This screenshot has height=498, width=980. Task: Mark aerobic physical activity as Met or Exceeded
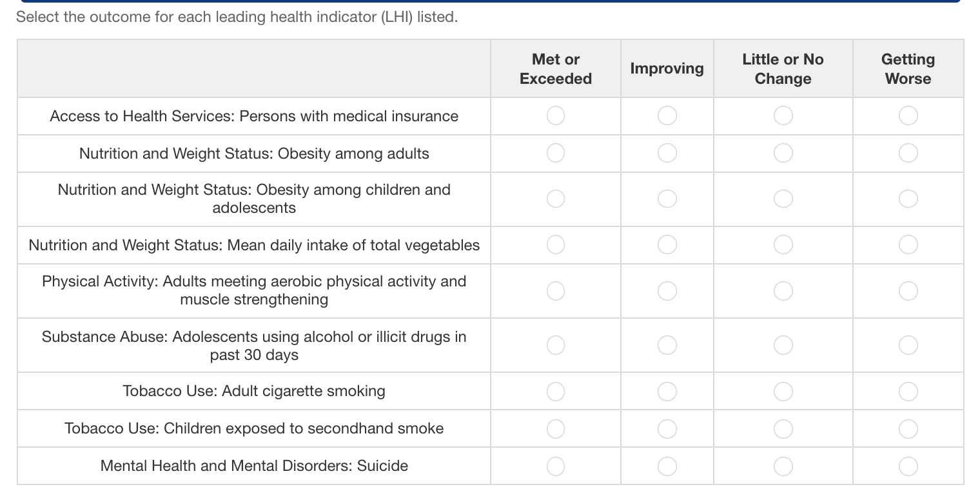[x=556, y=290]
